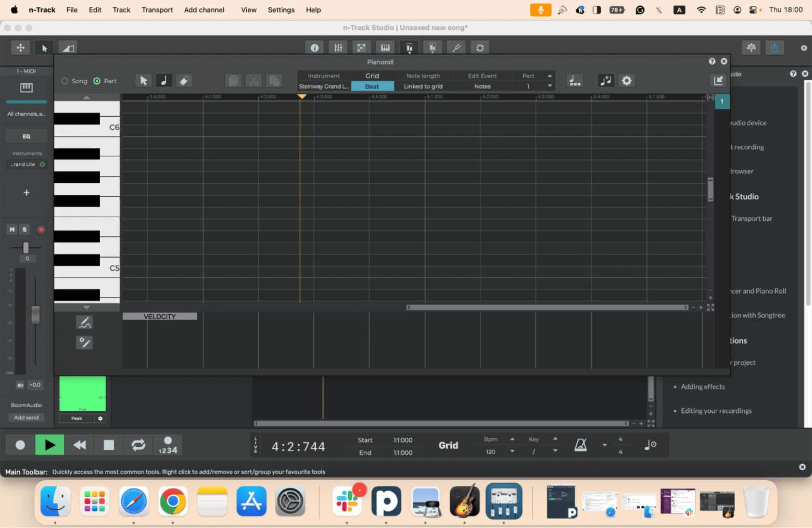Screen dimensions: 812x528
Task: Click the scissors cut icon in Pianoroll
Action: (253, 81)
